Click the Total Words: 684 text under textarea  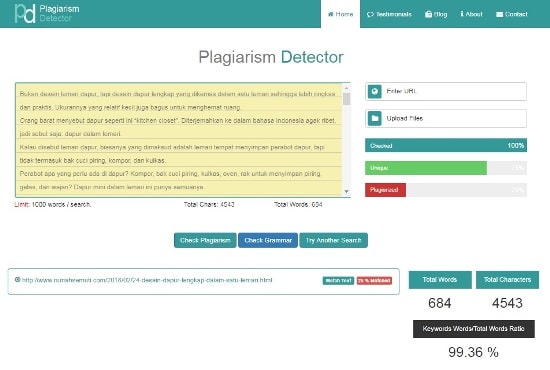click(x=298, y=204)
